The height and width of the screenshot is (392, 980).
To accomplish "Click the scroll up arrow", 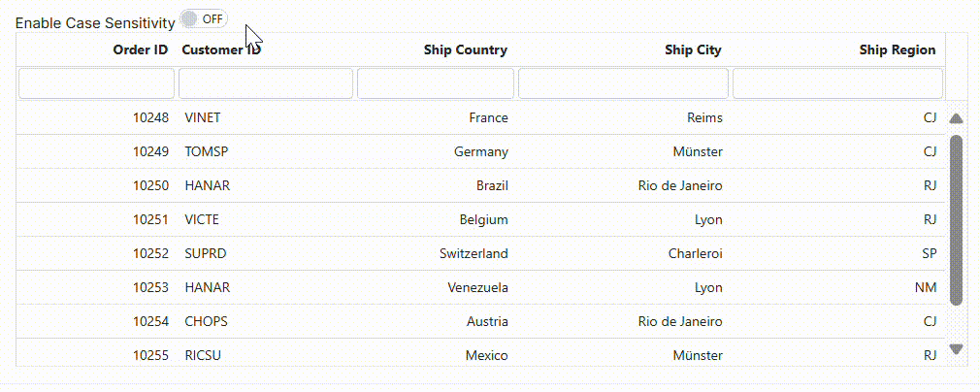I will click(x=956, y=119).
